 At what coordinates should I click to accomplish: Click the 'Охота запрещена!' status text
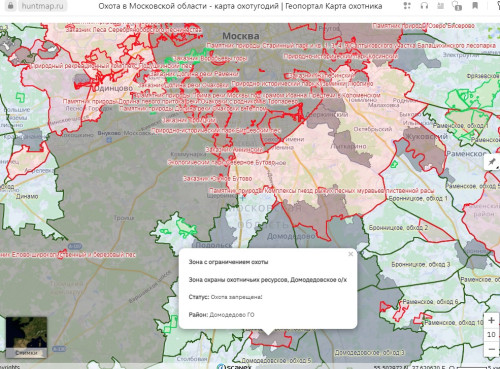point(236,297)
